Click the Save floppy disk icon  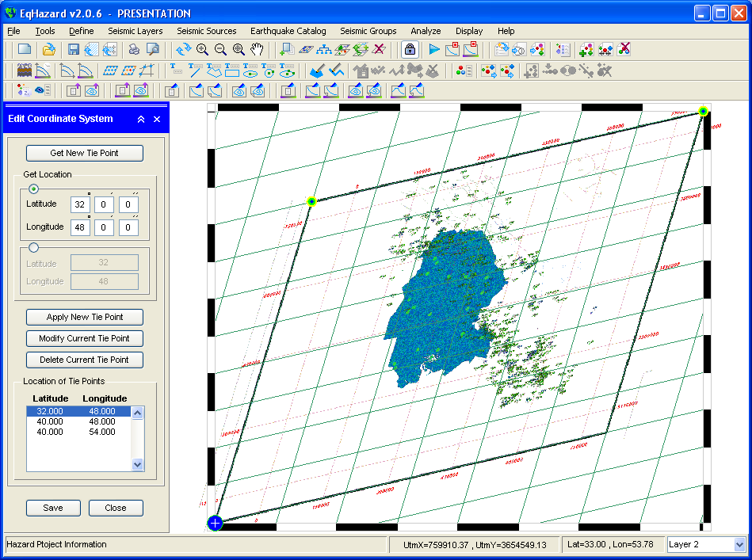pyautogui.click(x=73, y=49)
